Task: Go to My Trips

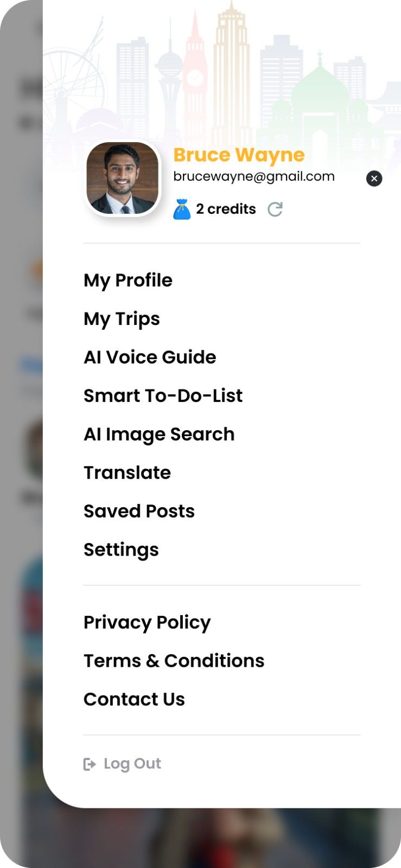Action: click(122, 319)
